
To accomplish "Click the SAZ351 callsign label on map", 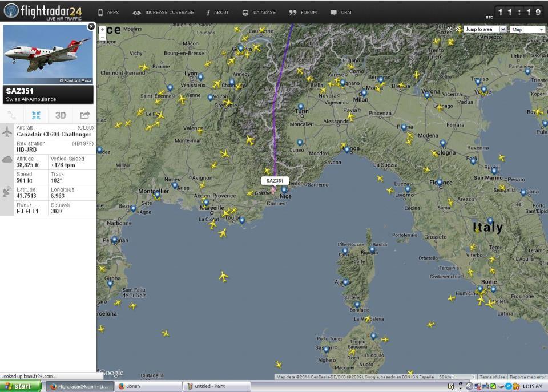I will click(x=275, y=181).
